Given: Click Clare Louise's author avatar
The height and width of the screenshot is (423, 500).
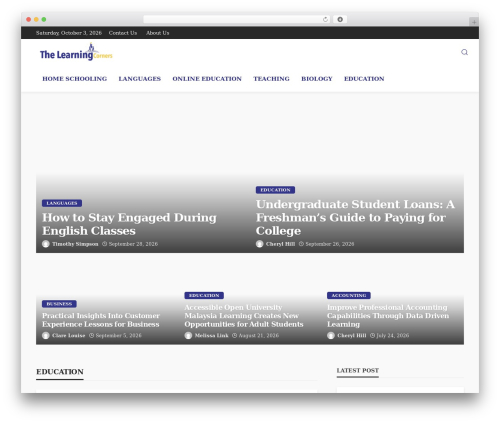Looking at the screenshot, I should 46,335.
